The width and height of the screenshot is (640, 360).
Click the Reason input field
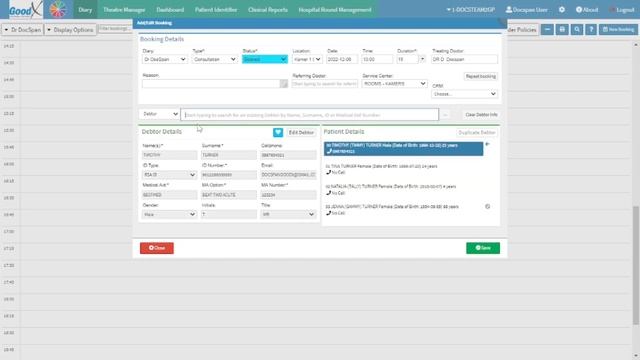coord(211,84)
